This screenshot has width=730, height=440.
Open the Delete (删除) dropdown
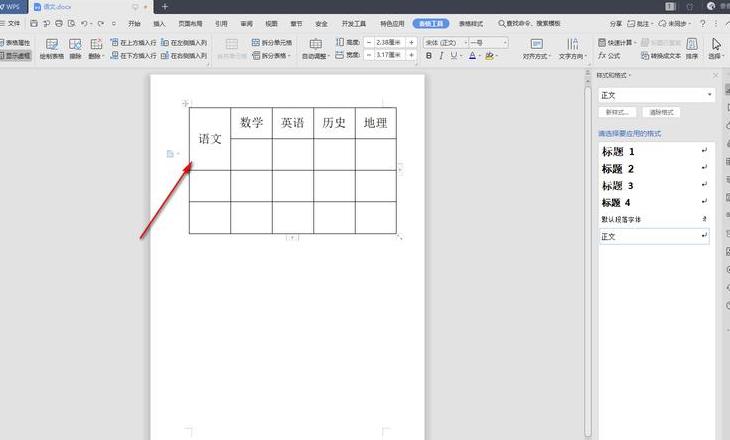tap(96, 49)
